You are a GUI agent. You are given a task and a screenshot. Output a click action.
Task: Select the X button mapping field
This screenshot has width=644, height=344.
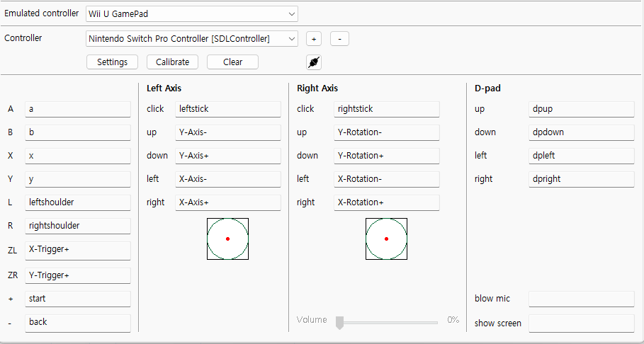(x=78, y=156)
